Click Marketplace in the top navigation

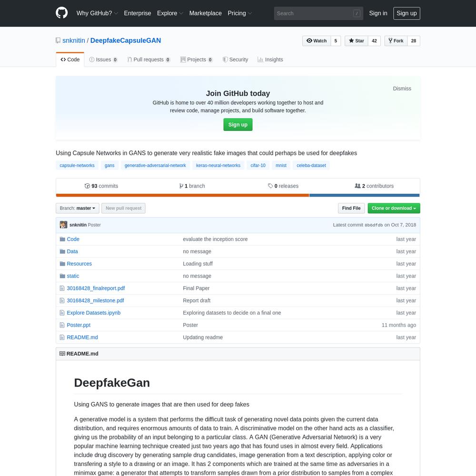[x=205, y=13]
